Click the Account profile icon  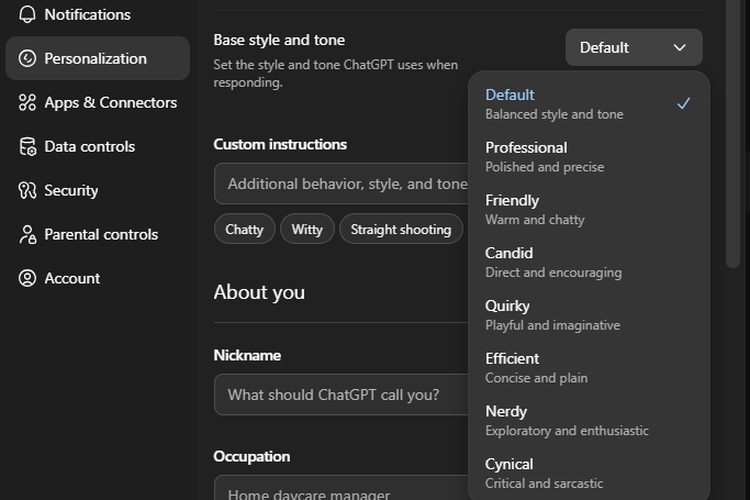point(27,278)
